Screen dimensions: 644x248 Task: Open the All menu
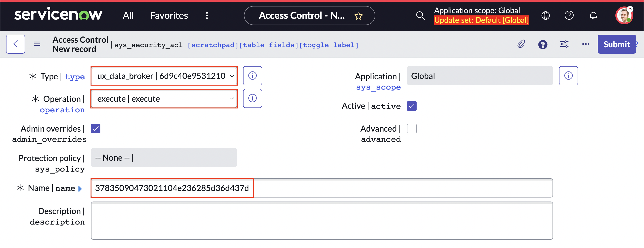pyautogui.click(x=128, y=15)
